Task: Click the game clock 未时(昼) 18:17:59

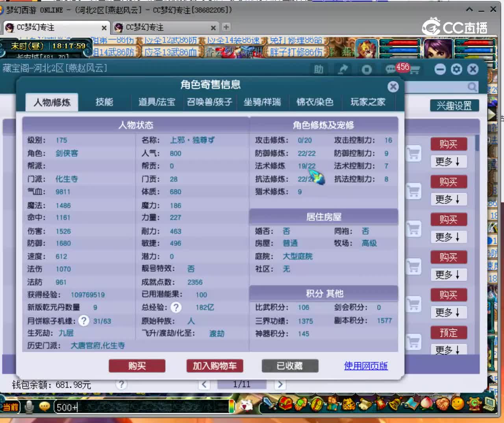Action: pyautogui.click(x=48, y=46)
